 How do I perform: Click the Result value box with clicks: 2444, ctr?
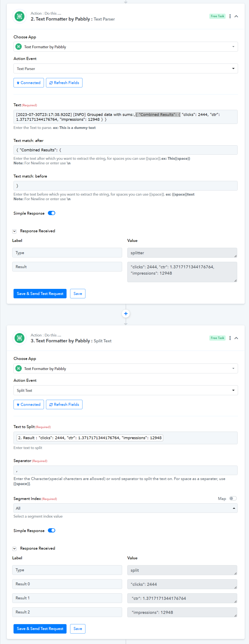point(182,272)
